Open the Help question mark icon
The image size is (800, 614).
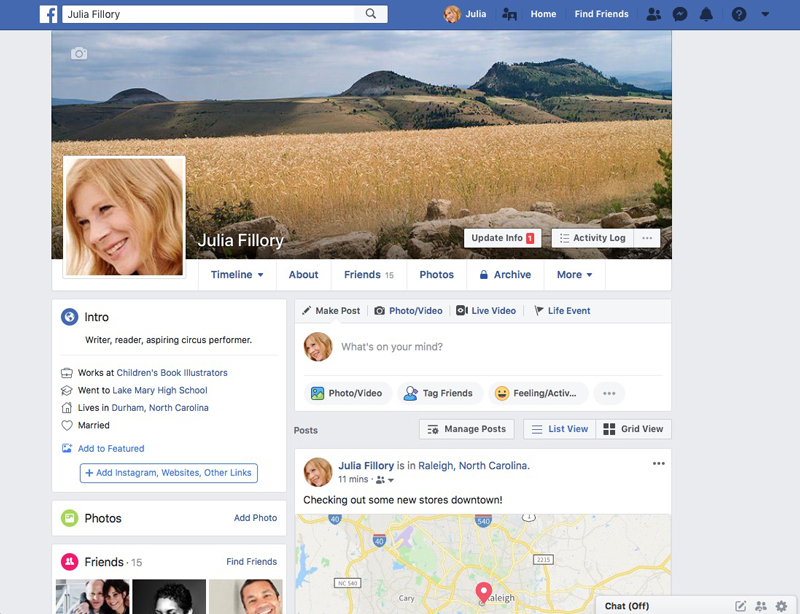tap(739, 14)
